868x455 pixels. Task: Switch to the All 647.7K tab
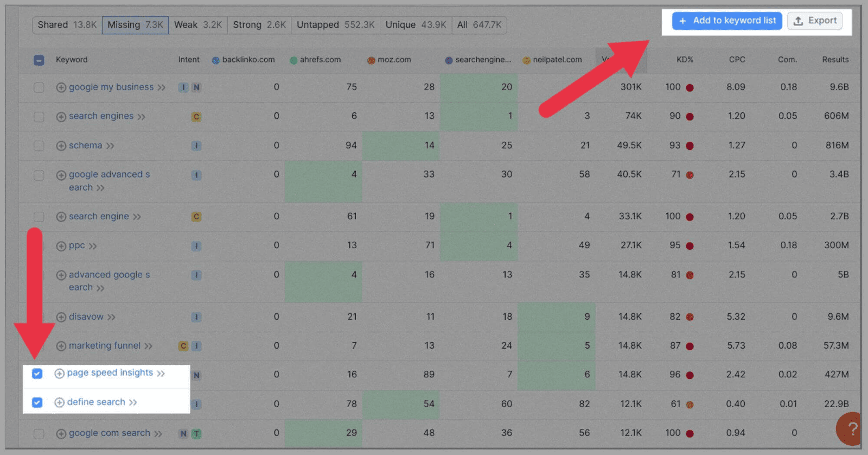tap(480, 25)
